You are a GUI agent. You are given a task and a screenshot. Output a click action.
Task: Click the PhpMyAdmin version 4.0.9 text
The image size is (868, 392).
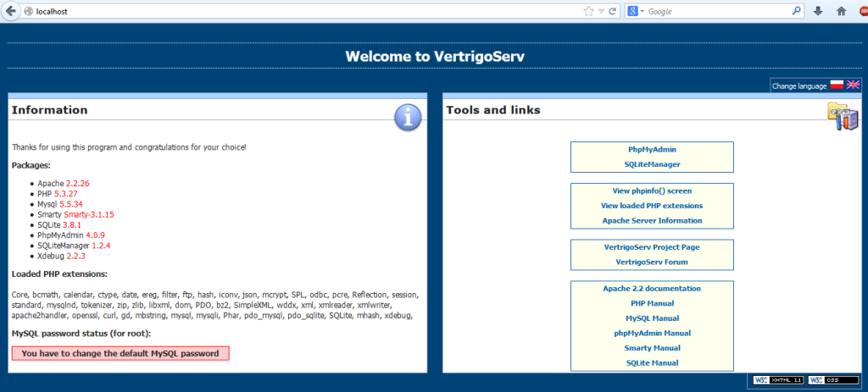tap(95, 235)
